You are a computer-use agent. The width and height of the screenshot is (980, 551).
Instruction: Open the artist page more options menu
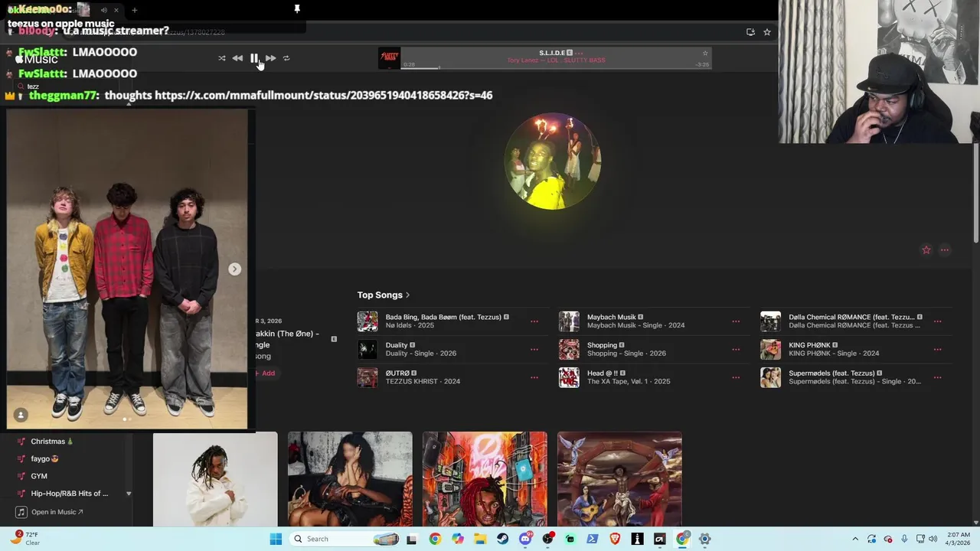945,250
